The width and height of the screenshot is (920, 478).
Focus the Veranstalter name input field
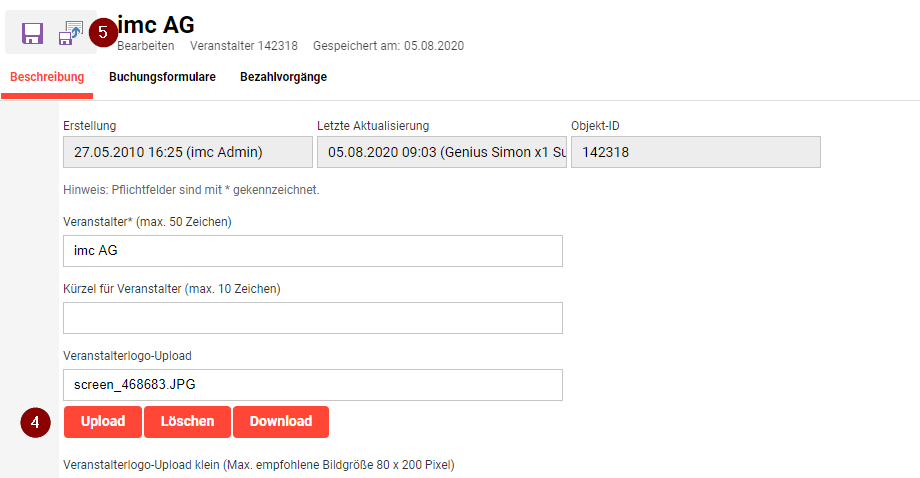[312, 251]
